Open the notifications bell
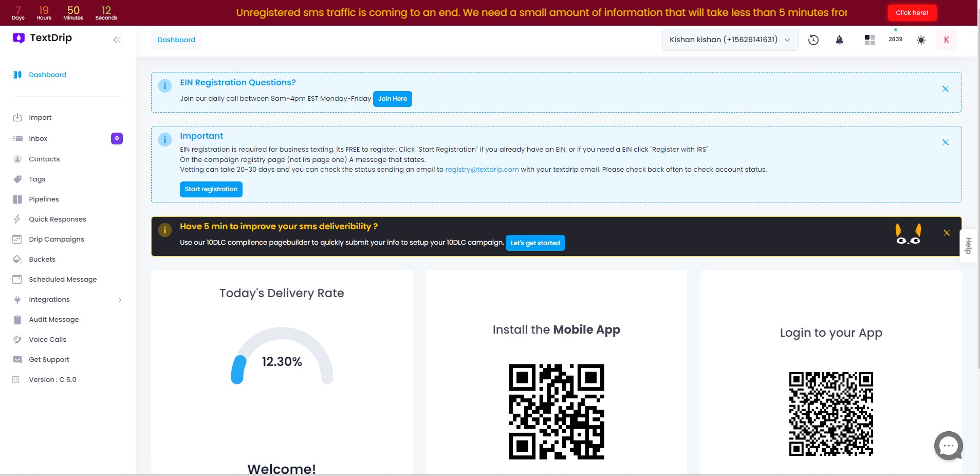Viewport: 980px width, 476px height. 839,40
